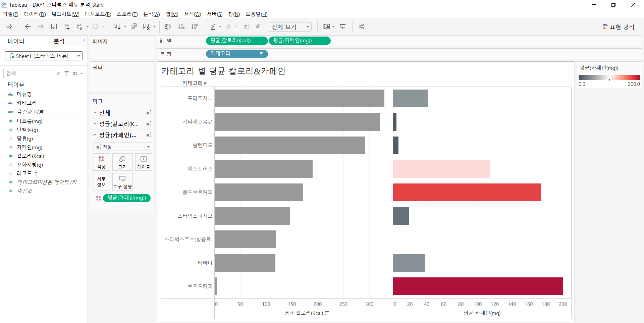
Task: Open dropdown next to clear sheet icon
Action: pyautogui.click(x=154, y=27)
